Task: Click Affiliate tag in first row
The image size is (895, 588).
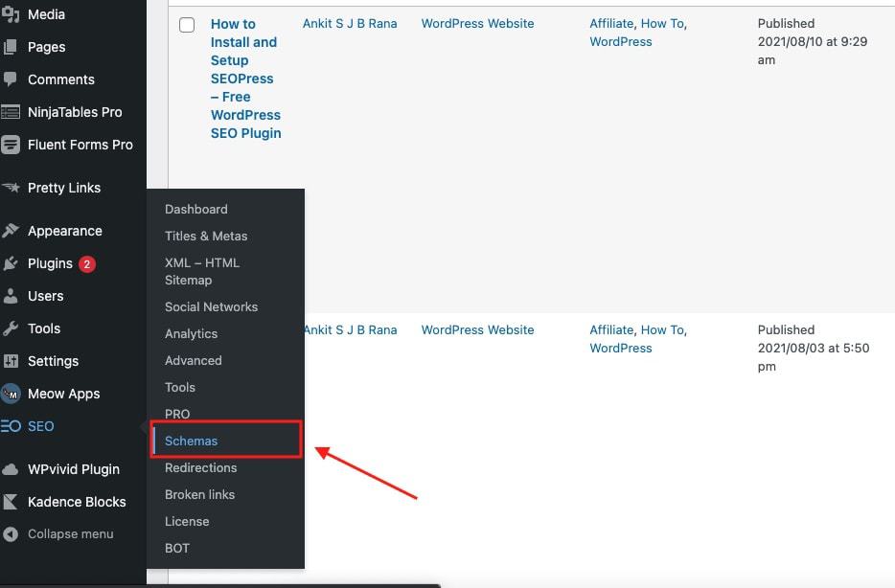Action: pyautogui.click(x=611, y=23)
